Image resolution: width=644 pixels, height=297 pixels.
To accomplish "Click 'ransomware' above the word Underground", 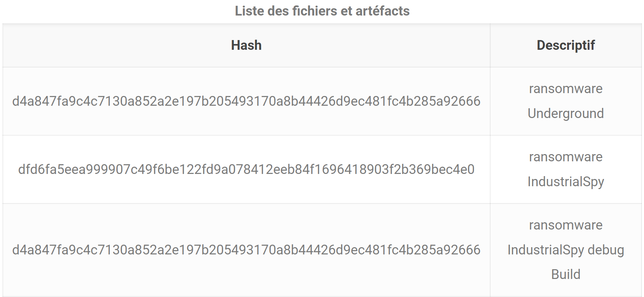I will 566,89.
